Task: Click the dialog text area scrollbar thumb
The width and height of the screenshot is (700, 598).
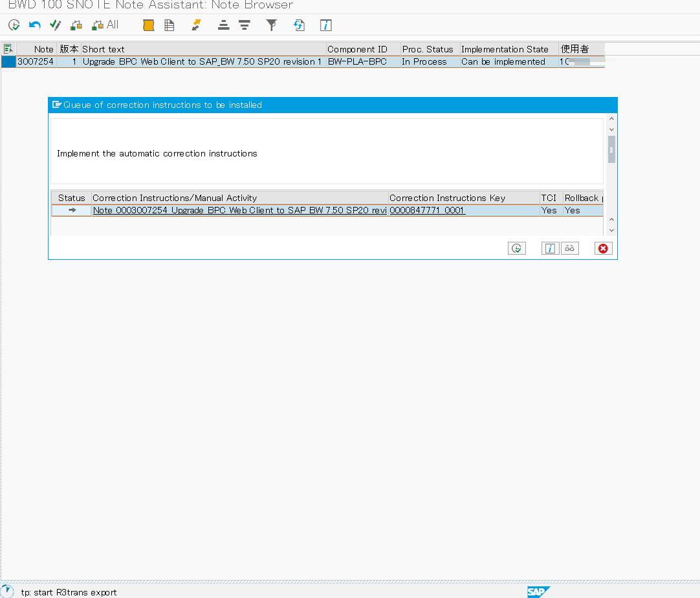Action: click(x=611, y=149)
